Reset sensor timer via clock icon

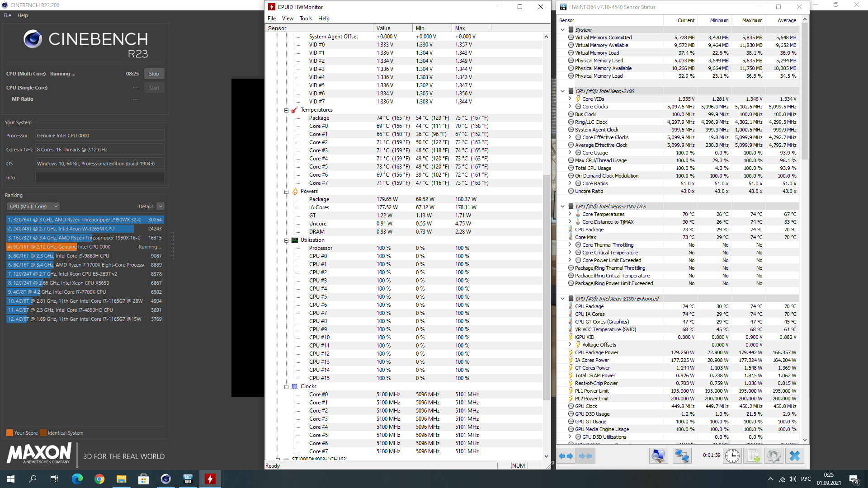[x=732, y=456]
